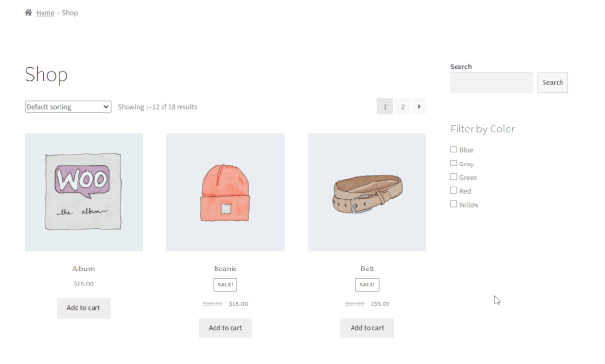Click the Search button
The width and height of the screenshot is (605, 364).
click(552, 82)
